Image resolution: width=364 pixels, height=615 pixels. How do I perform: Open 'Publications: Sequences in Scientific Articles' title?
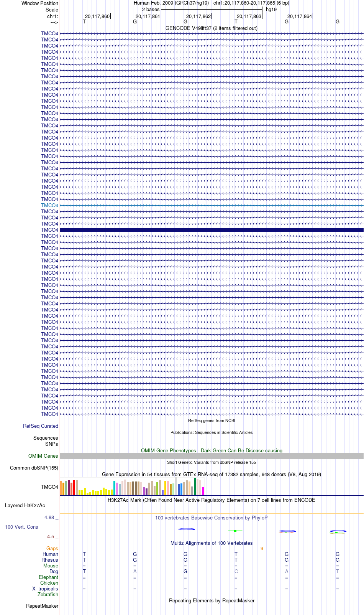(212, 432)
